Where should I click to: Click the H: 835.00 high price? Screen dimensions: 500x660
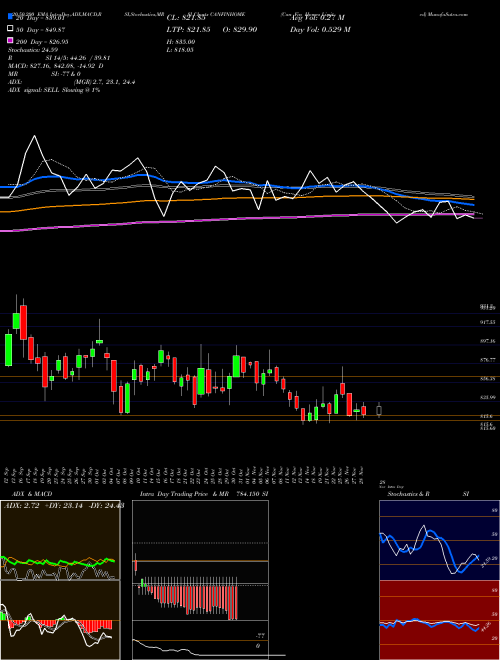(181, 42)
